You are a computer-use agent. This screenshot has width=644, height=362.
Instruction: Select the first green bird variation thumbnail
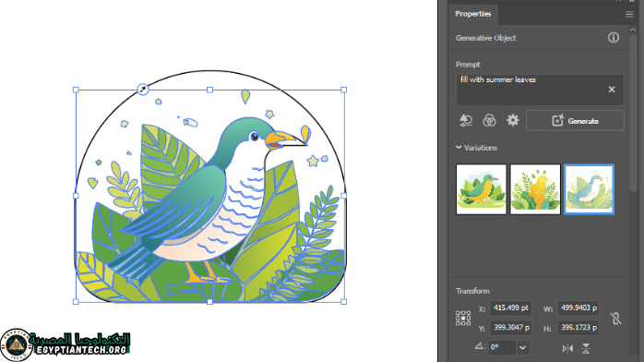482,189
